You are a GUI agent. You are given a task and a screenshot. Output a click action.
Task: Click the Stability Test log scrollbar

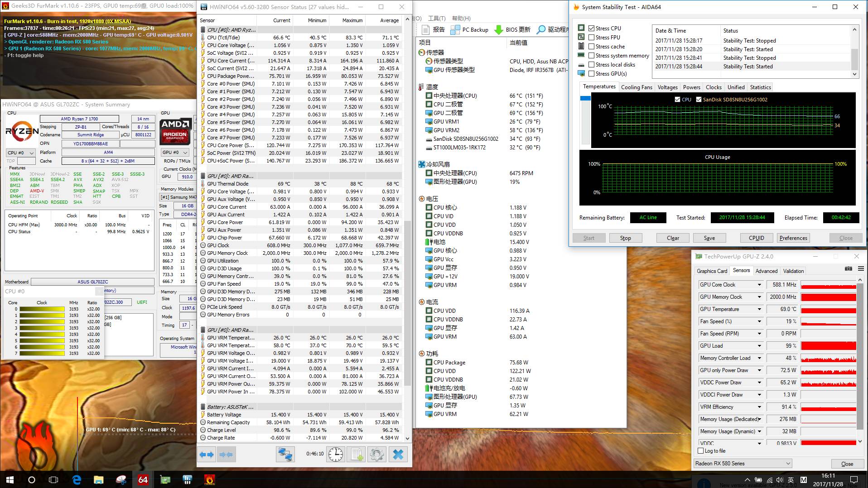click(854, 52)
